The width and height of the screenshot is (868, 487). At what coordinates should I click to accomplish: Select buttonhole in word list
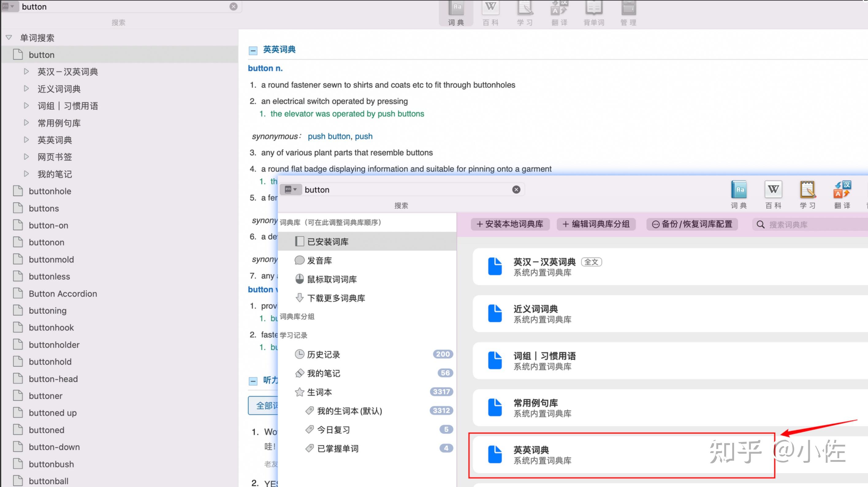pos(120,191)
